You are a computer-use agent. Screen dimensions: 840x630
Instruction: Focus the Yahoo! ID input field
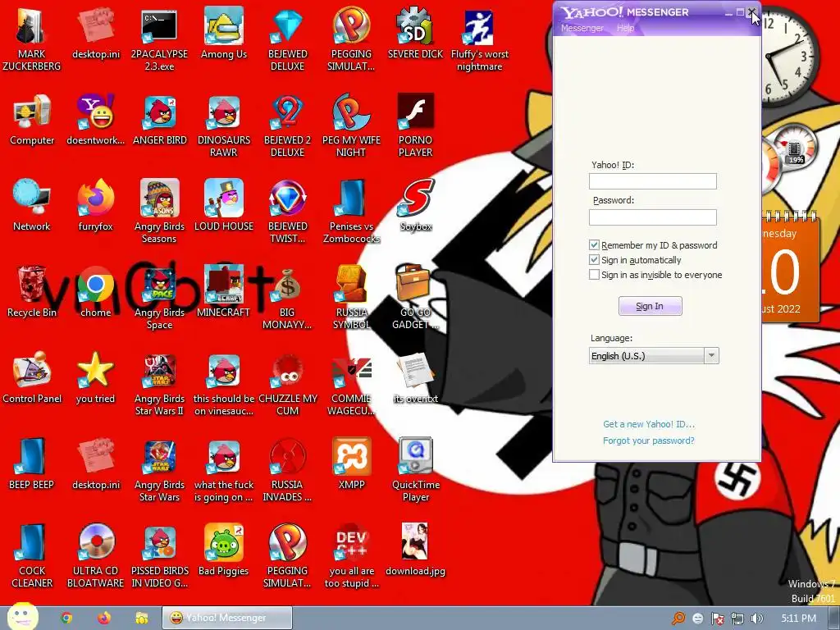[652, 181]
